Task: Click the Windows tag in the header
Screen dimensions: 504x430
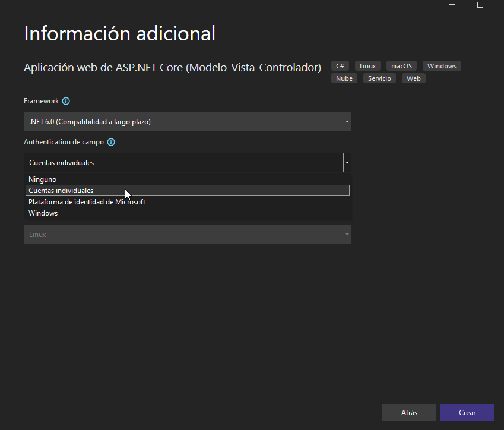Action: click(x=441, y=65)
